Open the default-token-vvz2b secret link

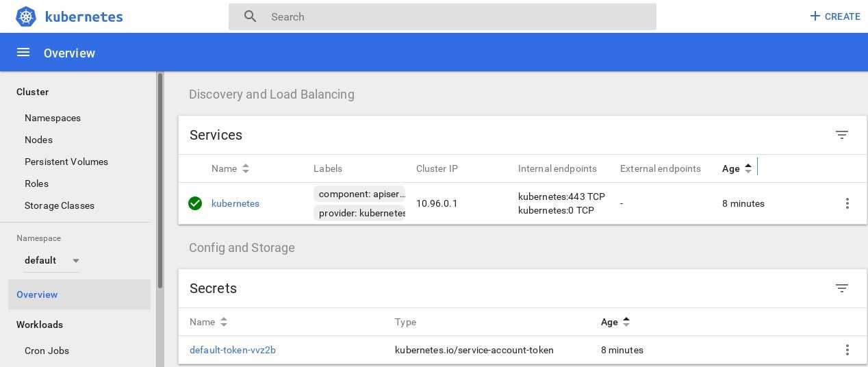(x=233, y=350)
